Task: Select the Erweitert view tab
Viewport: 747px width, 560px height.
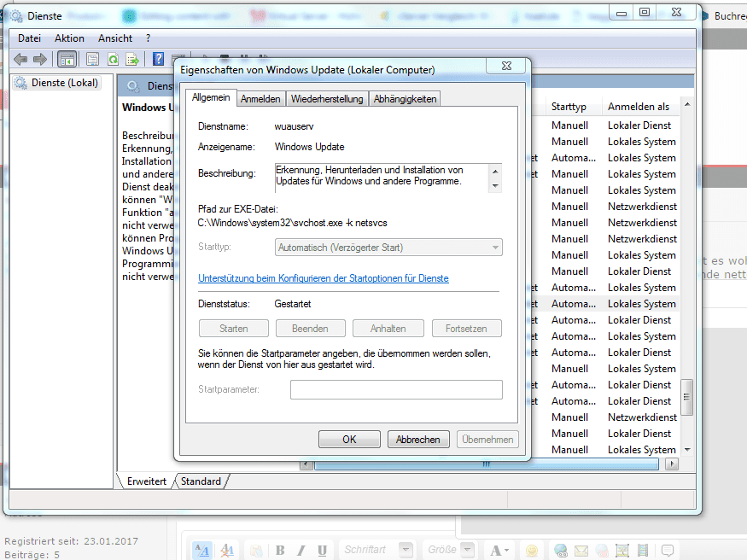Action: coord(147,481)
